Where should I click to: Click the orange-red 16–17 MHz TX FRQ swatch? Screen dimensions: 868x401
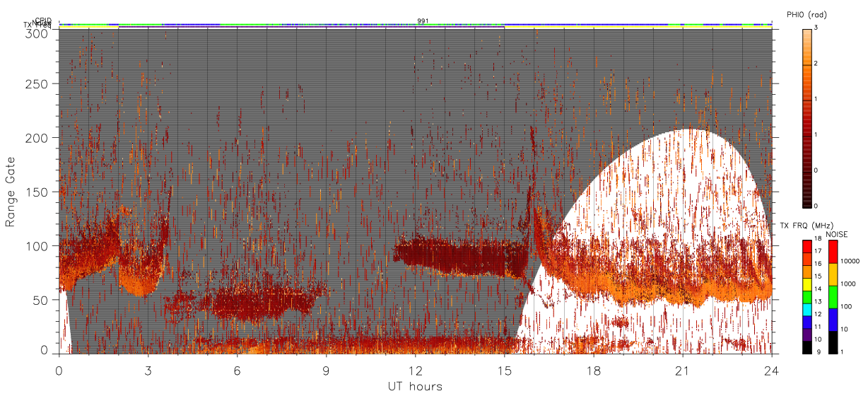coord(807,260)
